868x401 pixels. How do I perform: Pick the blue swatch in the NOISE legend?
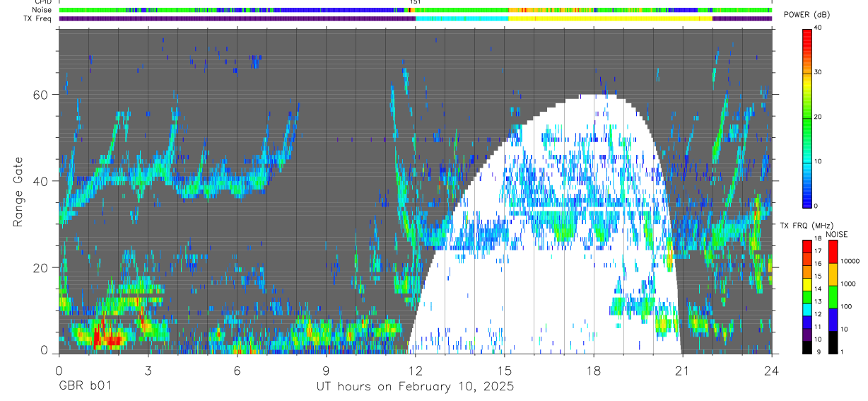833,320
